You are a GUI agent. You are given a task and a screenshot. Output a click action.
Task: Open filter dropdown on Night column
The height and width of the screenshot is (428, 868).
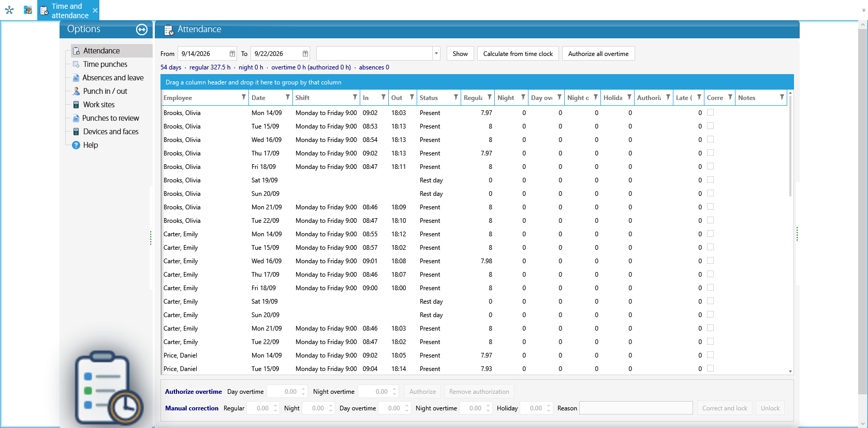tap(523, 97)
